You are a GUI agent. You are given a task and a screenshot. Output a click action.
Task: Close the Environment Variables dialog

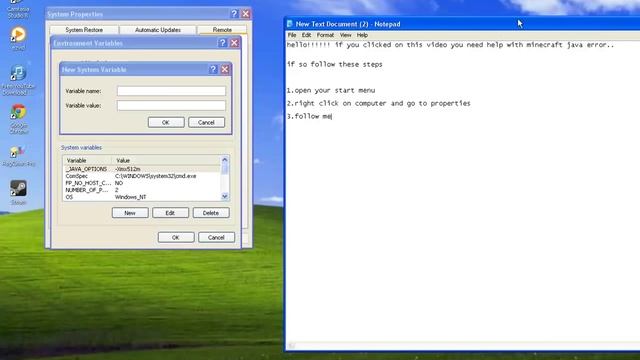(x=234, y=43)
